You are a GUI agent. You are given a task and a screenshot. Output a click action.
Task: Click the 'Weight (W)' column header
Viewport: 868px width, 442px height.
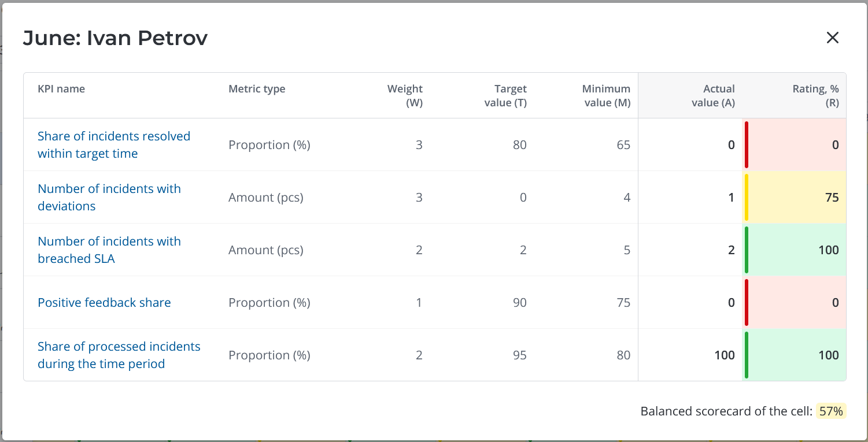point(405,96)
